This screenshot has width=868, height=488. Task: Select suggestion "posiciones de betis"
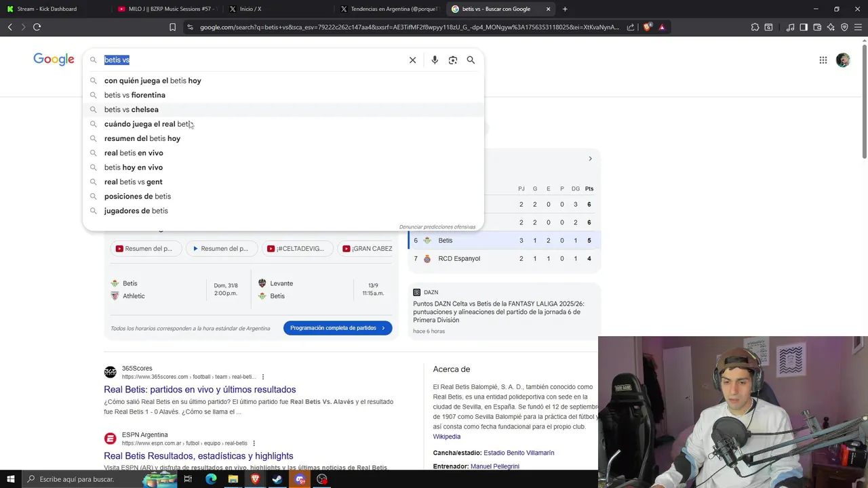tap(283, 197)
